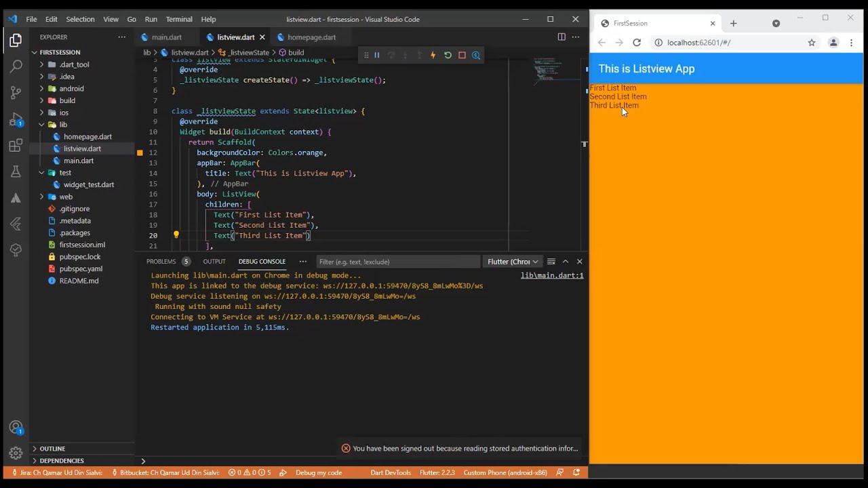Split the editor to the right
The image size is (868, 488).
tap(561, 37)
